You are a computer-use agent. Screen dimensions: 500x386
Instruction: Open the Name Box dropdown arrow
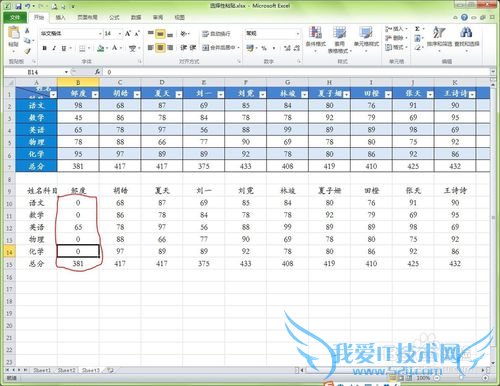[66, 72]
